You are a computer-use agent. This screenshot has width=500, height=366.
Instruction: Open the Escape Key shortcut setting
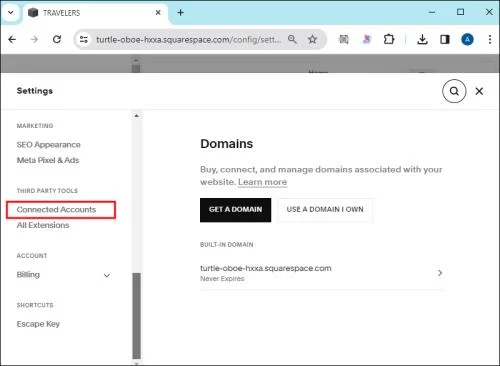[x=38, y=324]
